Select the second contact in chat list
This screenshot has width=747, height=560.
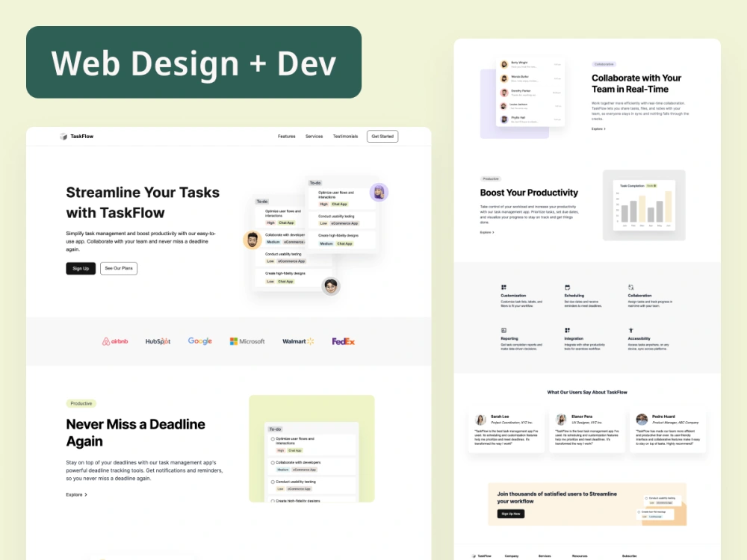click(x=530, y=78)
